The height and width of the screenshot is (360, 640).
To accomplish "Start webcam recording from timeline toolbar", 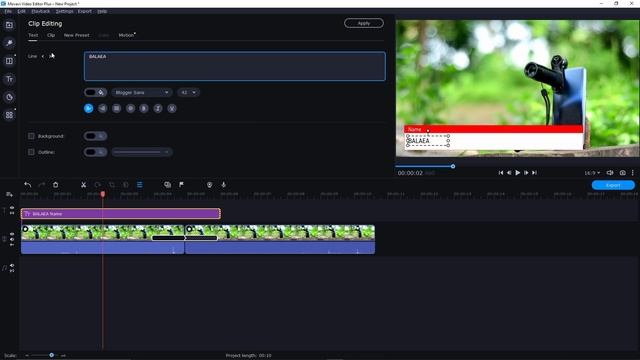I will pyautogui.click(x=209, y=185).
